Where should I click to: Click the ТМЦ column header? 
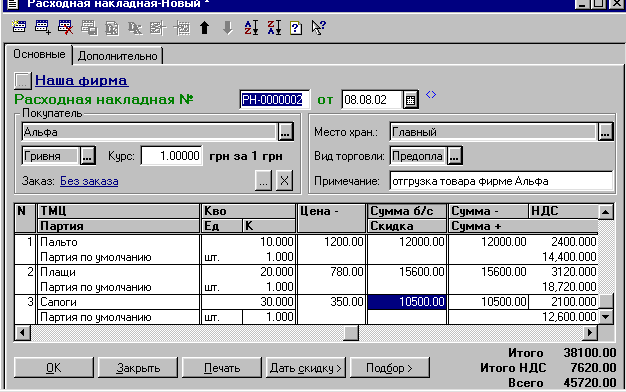[x=118, y=211]
